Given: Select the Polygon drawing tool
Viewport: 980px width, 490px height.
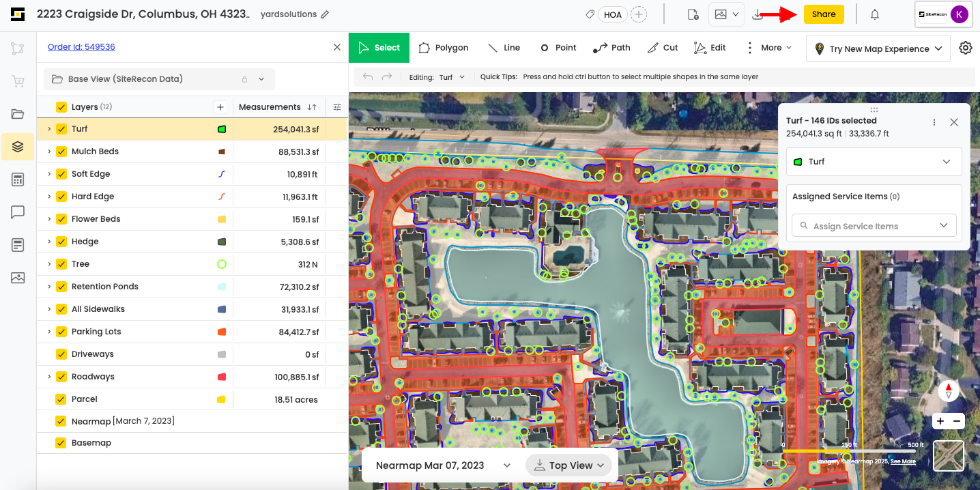Looking at the screenshot, I should coord(444,48).
